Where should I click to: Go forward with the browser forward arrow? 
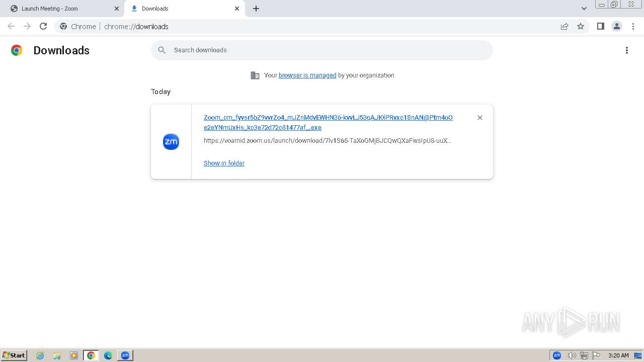(27, 26)
